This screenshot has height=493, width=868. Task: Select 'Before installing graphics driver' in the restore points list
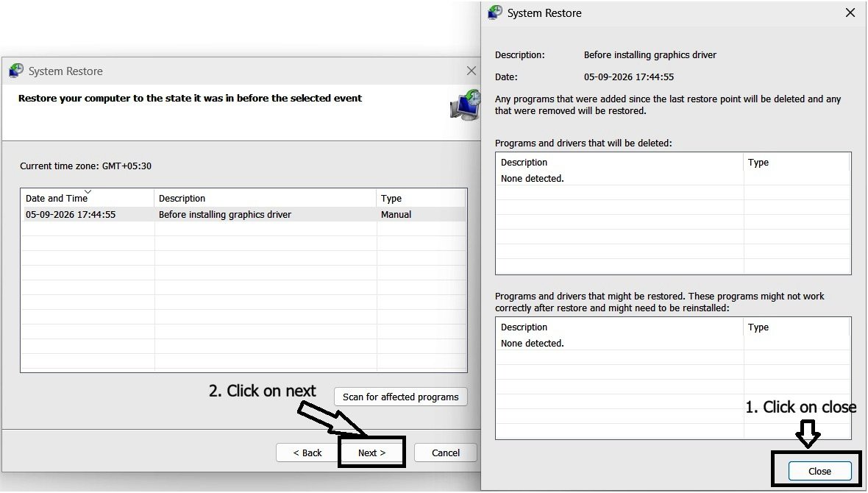click(225, 214)
